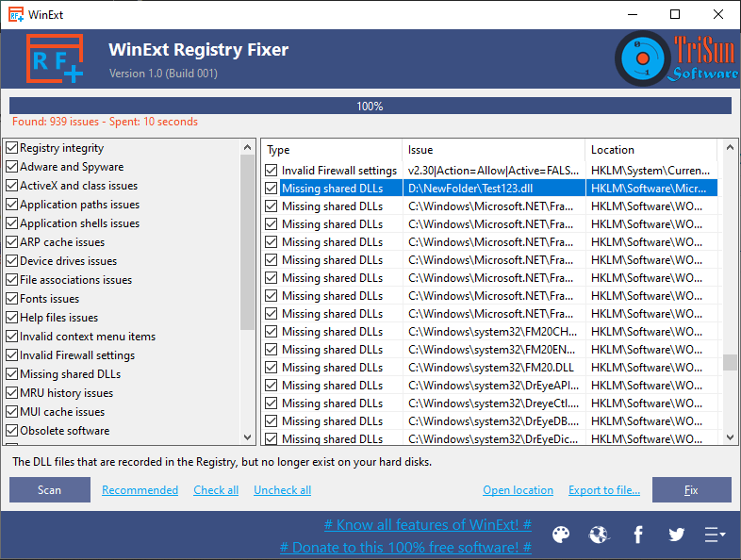Uncheck the FM20.DLL result row checkbox
This screenshot has width=741, height=560.
tap(271, 367)
